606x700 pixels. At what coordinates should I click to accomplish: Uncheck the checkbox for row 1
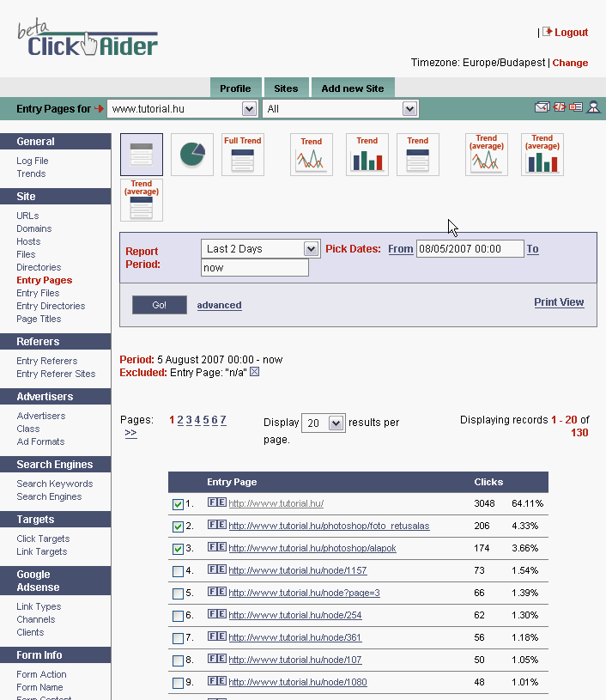pyautogui.click(x=178, y=504)
